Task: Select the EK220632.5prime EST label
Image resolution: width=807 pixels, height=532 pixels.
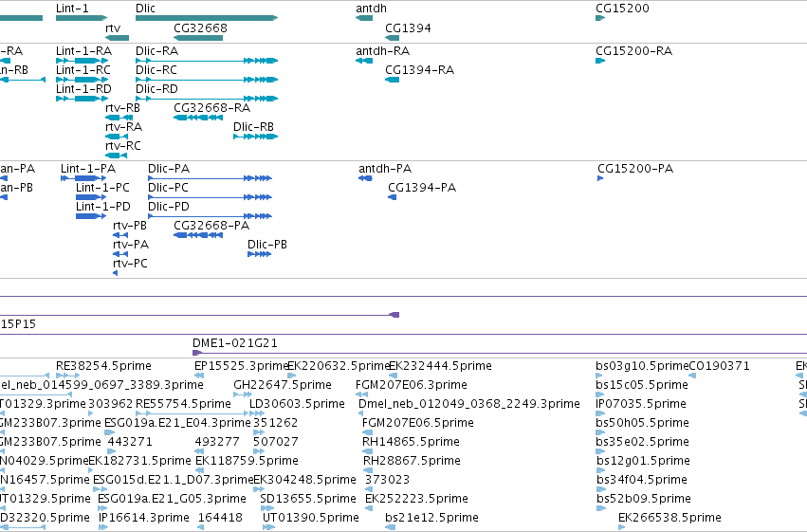Action: pos(339,366)
